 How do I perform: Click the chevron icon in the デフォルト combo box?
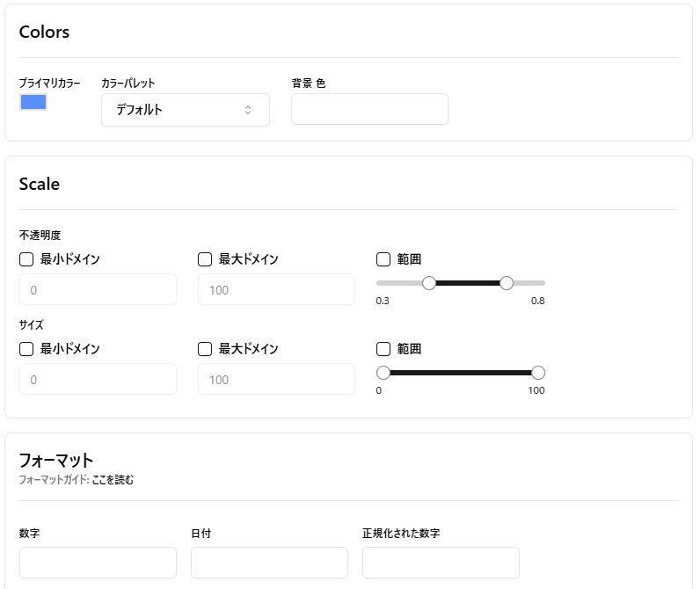248,110
